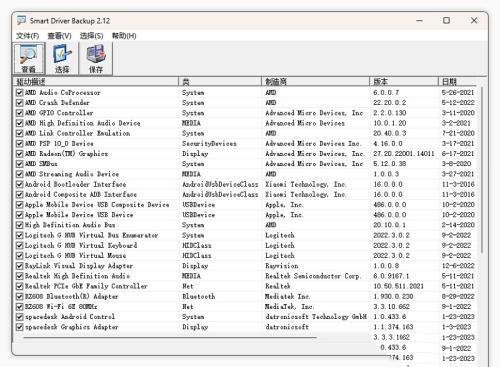Sort by the 类 (class) column header

[220, 81]
